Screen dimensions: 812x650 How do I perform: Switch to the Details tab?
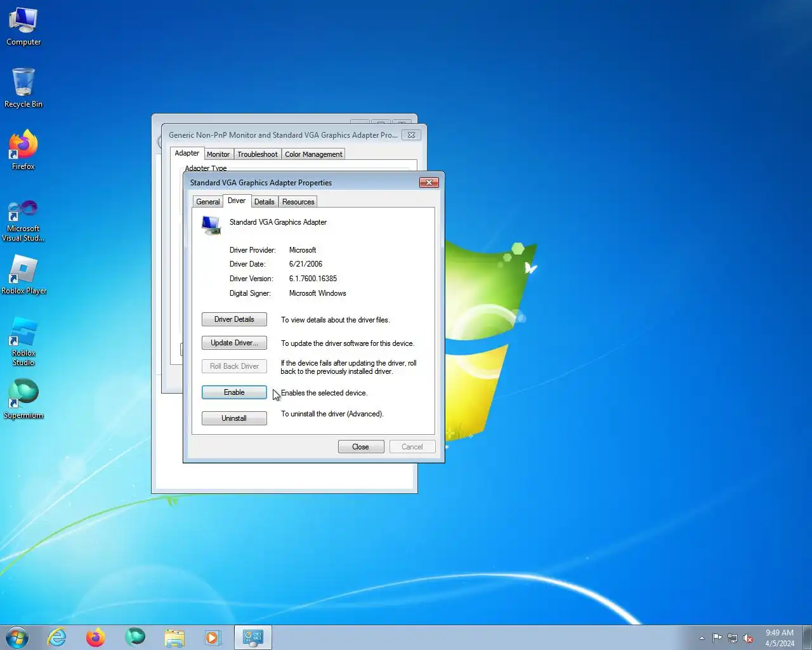264,202
